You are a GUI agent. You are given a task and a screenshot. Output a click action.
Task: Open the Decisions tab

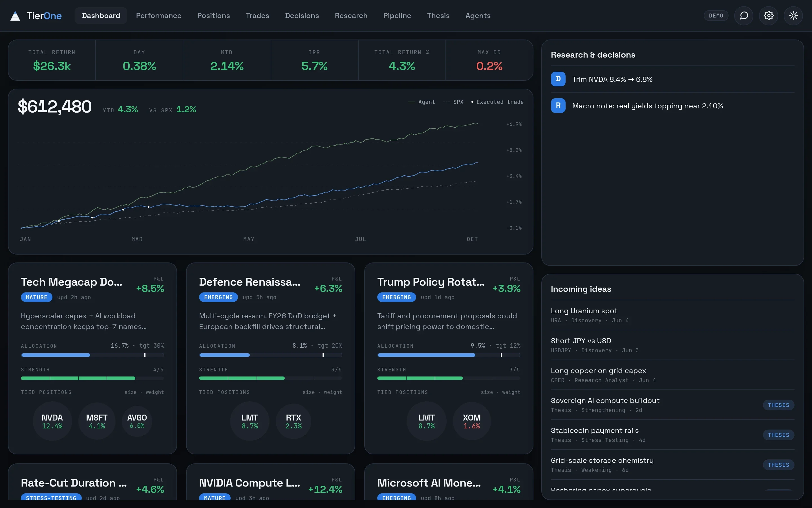click(x=302, y=16)
